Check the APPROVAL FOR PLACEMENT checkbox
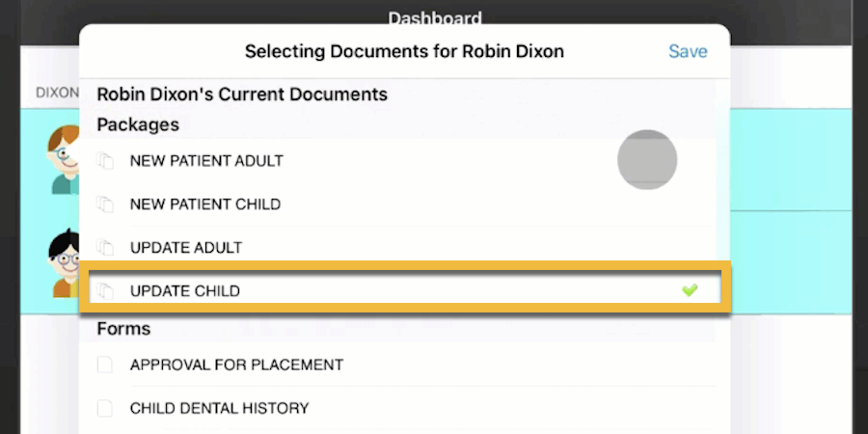 click(105, 365)
